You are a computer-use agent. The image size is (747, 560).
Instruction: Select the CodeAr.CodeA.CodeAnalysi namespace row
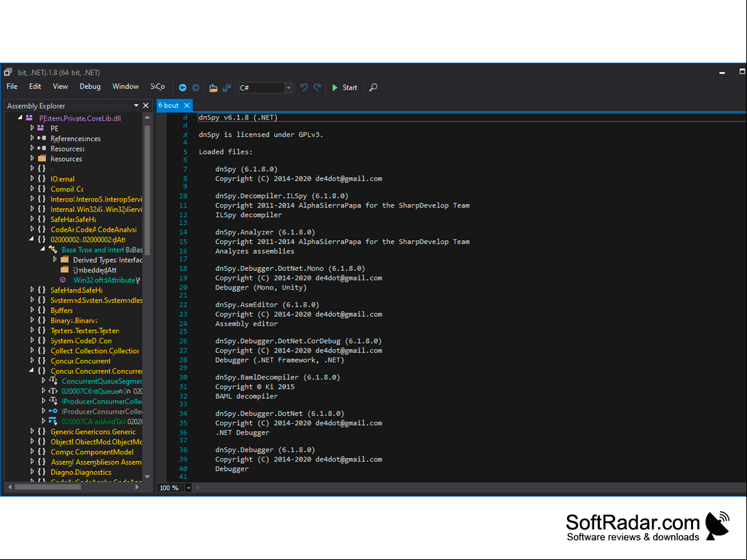coord(93,229)
